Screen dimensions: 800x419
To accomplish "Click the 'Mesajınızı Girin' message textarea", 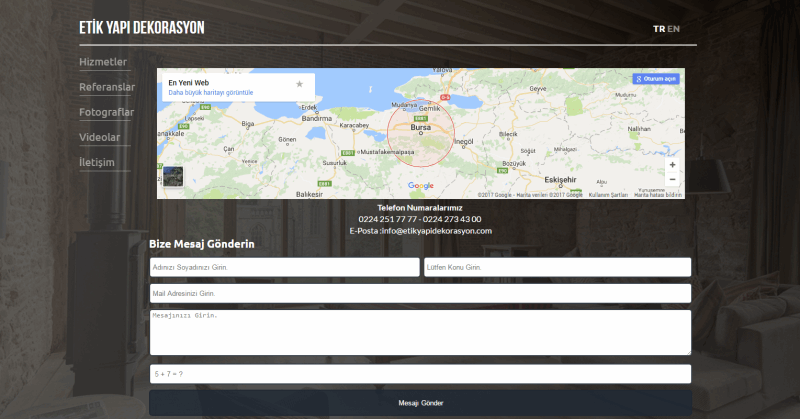I will [420, 332].
